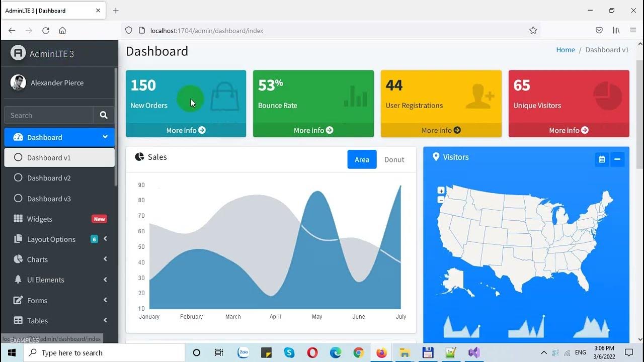Click the browser Back arrow
This screenshot has height=362, width=644.
(x=12, y=31)
